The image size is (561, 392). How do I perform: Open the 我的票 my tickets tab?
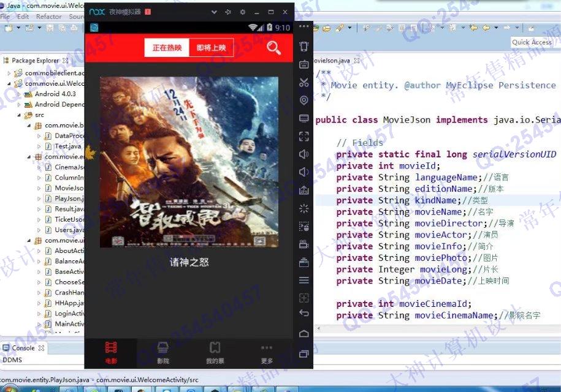215,353
